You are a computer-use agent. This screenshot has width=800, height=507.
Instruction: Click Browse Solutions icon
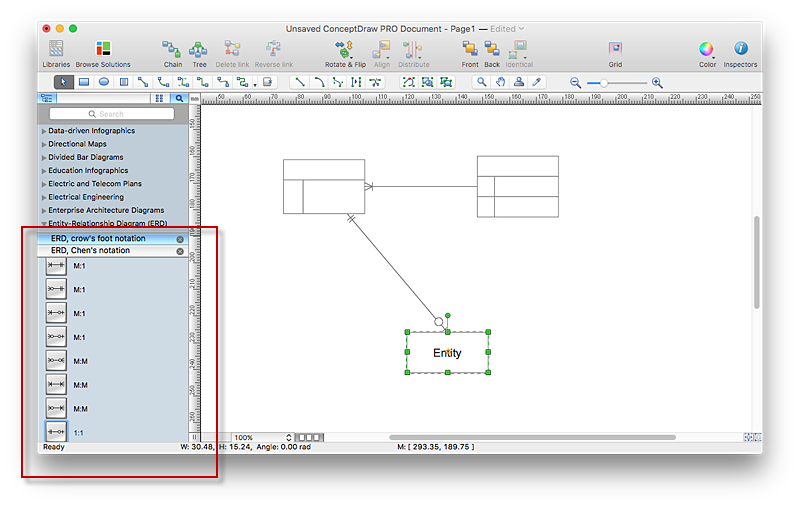(103, 54)
